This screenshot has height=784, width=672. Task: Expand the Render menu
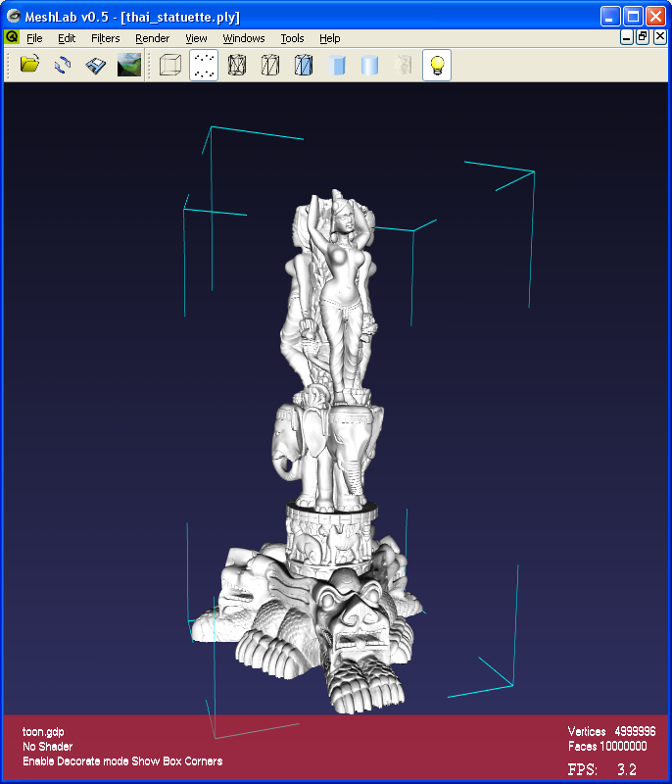click(x=152, y=38)
